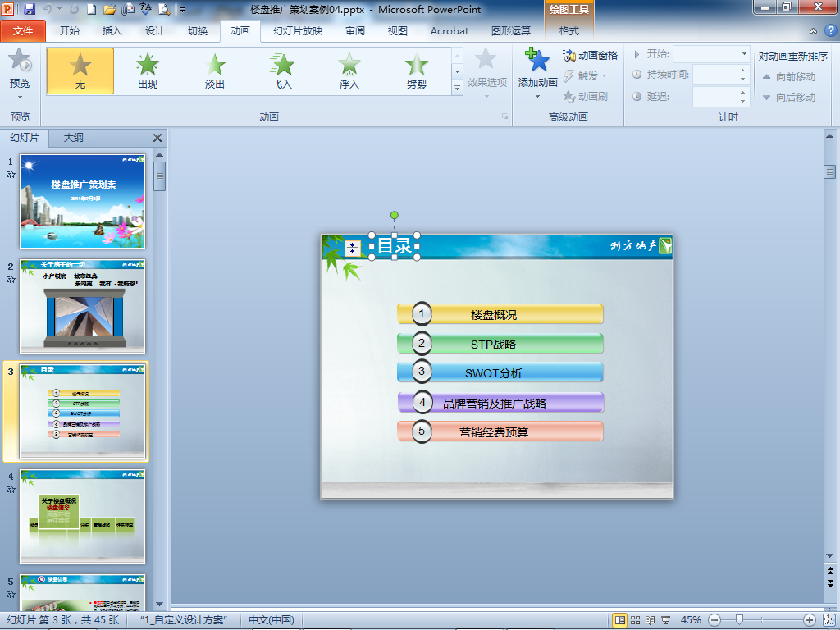Open the undo history dropdown arrow
The height and width of the screenshot is (630, 840).
tap(59, 10)
